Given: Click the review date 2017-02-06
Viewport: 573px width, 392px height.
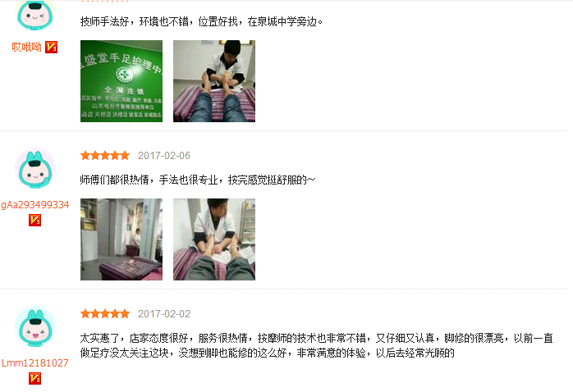Looking at the screenshot, I should [164, 156].
